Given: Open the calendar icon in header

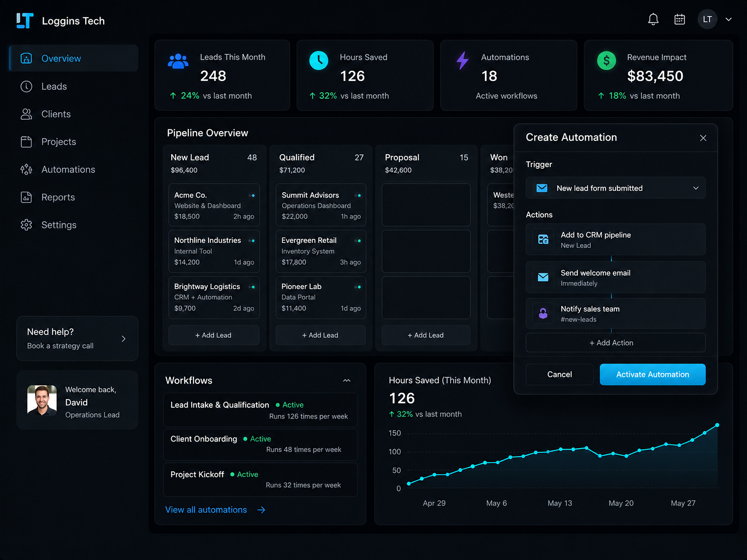Looking at the screenshot, I should pyautogui.click(x=679, y=19).
